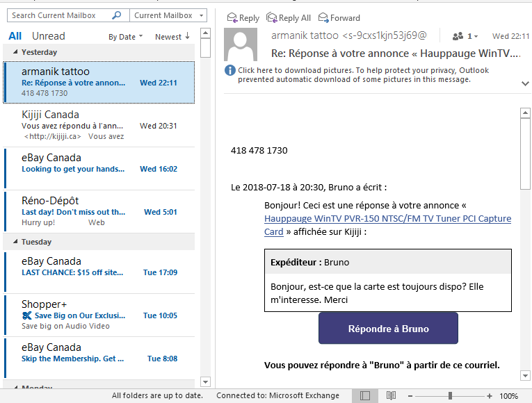Viewport: 532px width, 403px height.
Task: Open the By Date sort dropdown
Action: (x=126, y=37)
